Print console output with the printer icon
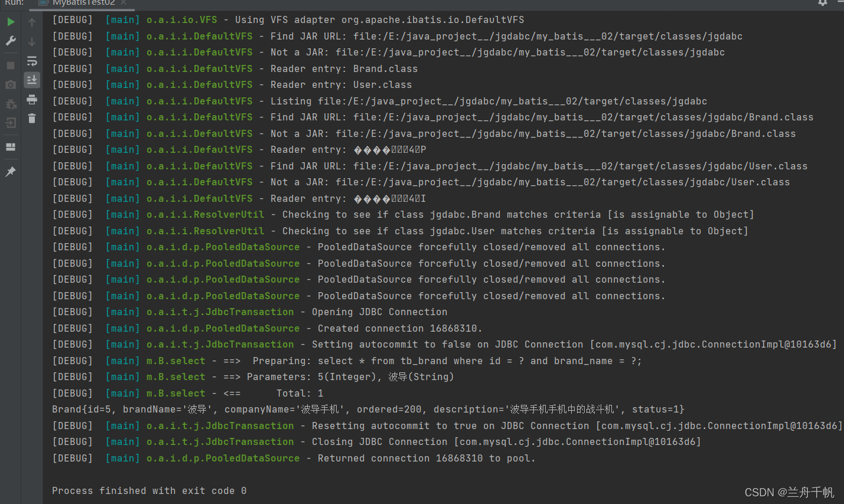This screenshot has height=504, width=844. (32, 99)
